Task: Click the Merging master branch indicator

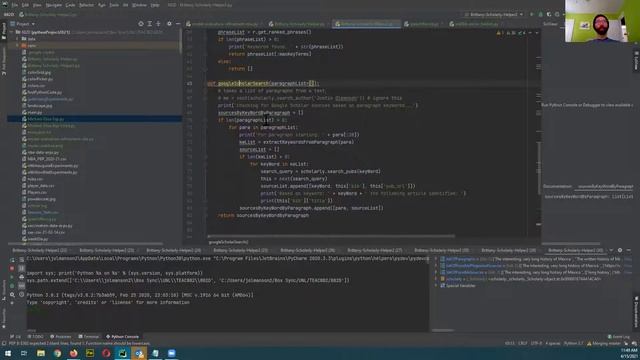Action: [604, 344]
